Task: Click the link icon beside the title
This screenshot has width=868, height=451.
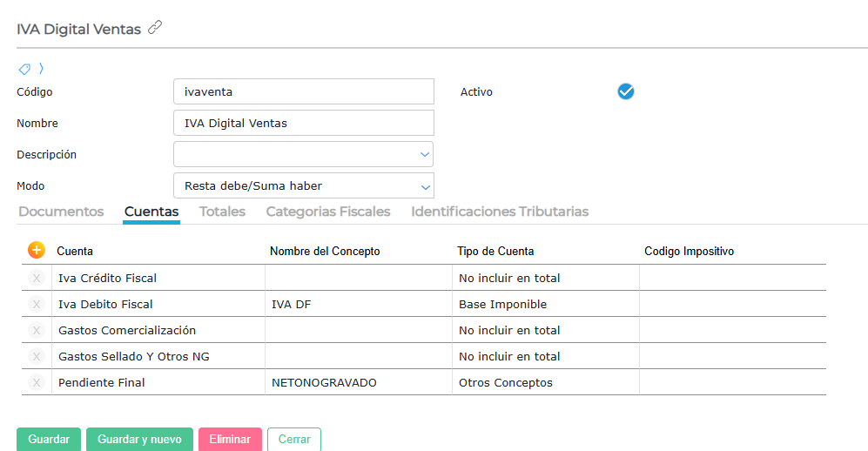Action: [155, 28]
